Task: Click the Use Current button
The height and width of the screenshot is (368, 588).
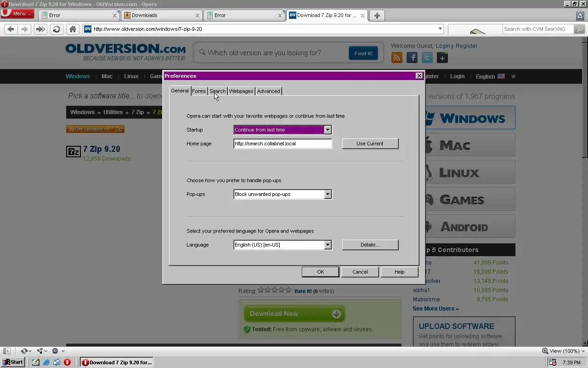Action: 370,144
